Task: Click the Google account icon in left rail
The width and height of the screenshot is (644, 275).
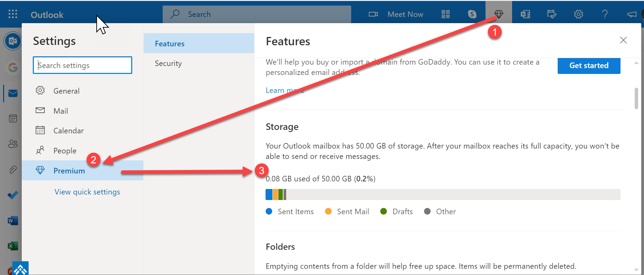Action: pyautogui.click(x=13, y=67)
